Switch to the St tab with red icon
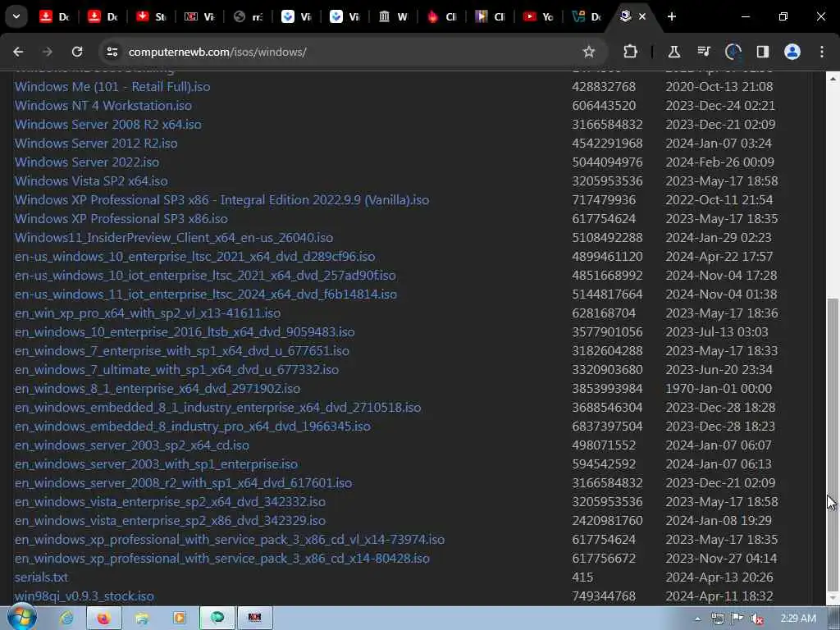 (x=151, y=16)
